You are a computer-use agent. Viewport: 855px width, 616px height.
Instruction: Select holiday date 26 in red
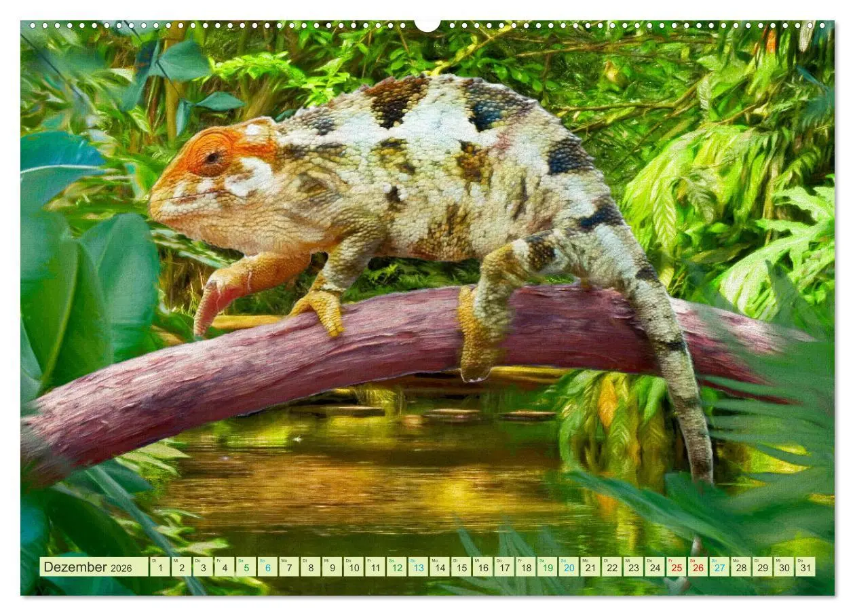click(x=698, y=567)
